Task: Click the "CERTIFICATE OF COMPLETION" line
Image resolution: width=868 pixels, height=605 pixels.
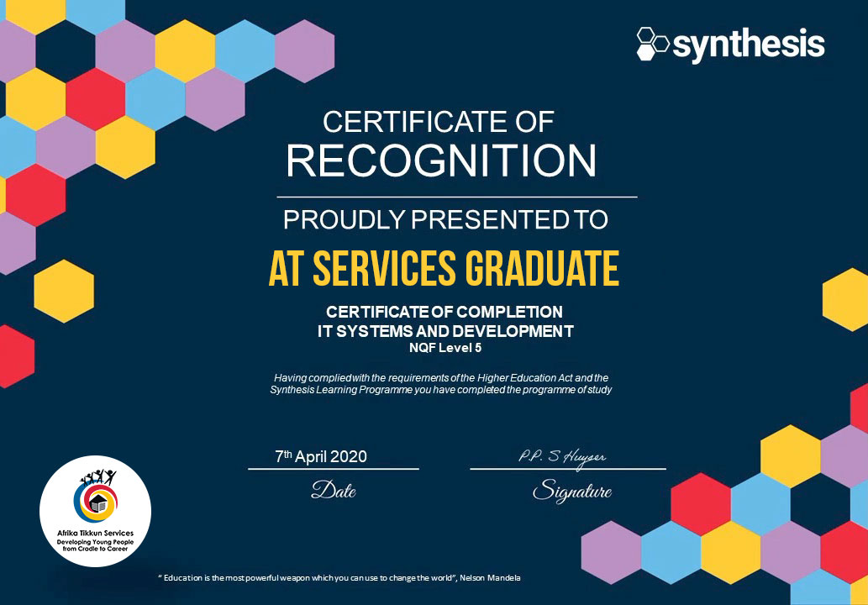Action: click(445, 312)
